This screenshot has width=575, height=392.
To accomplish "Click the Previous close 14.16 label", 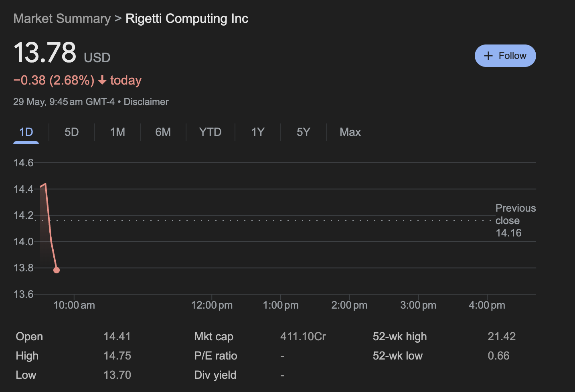I will tap(516, 220).
